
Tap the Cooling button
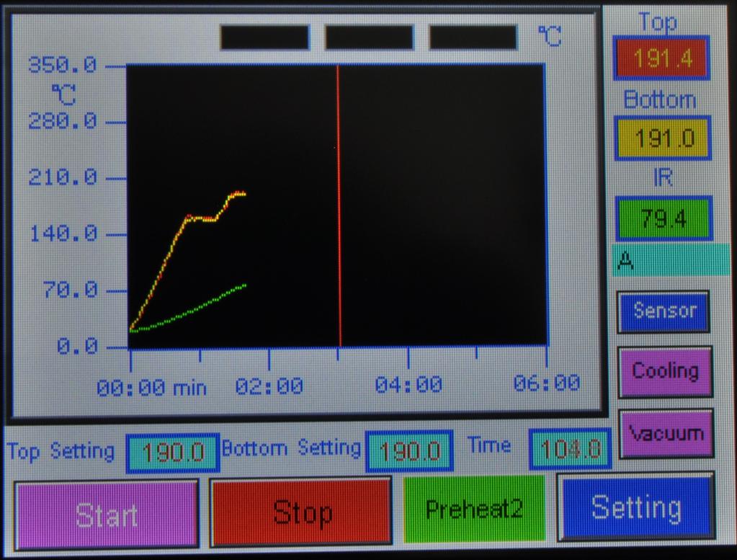(x=665, y=371)
